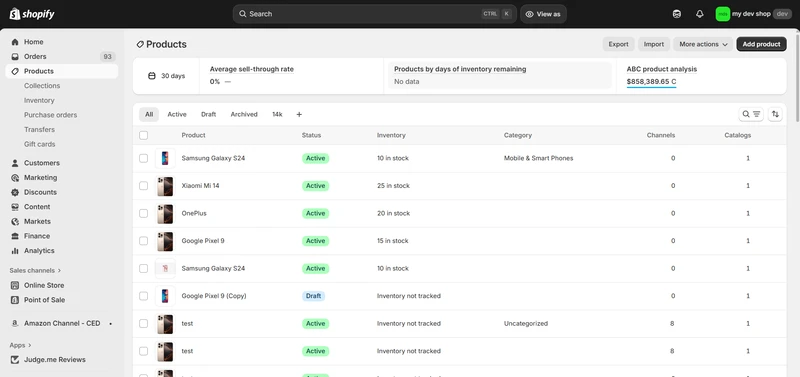Open the sort arrows button

click(x=775, y=114)
